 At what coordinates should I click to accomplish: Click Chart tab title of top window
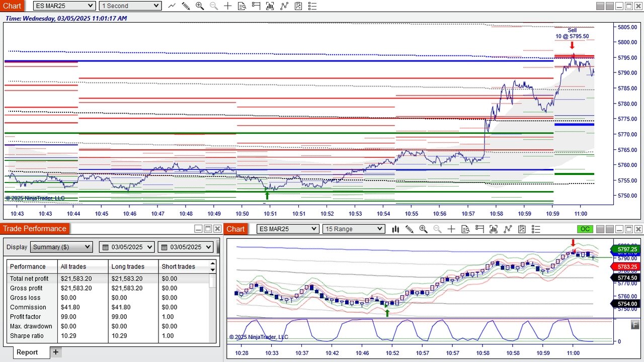pos(12,6)
